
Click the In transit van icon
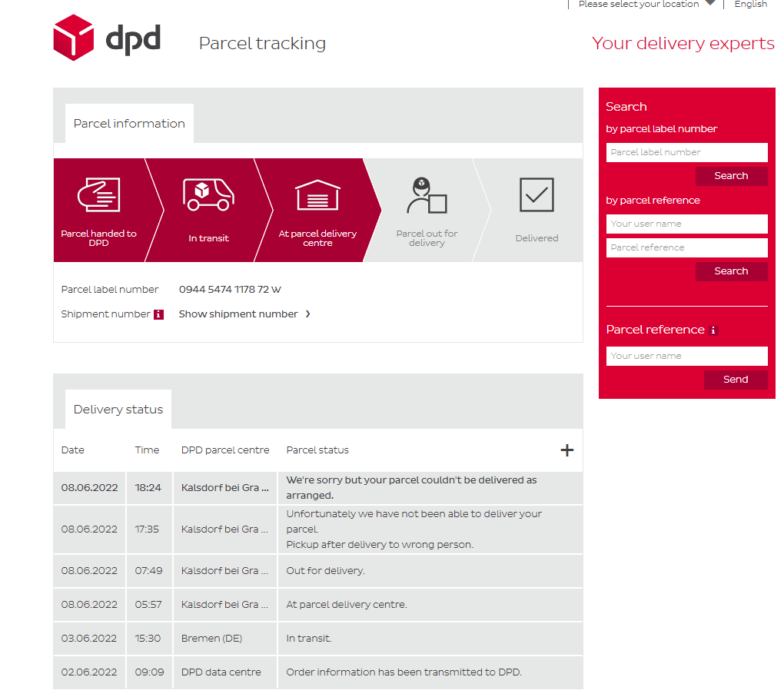tap(208, 194)
